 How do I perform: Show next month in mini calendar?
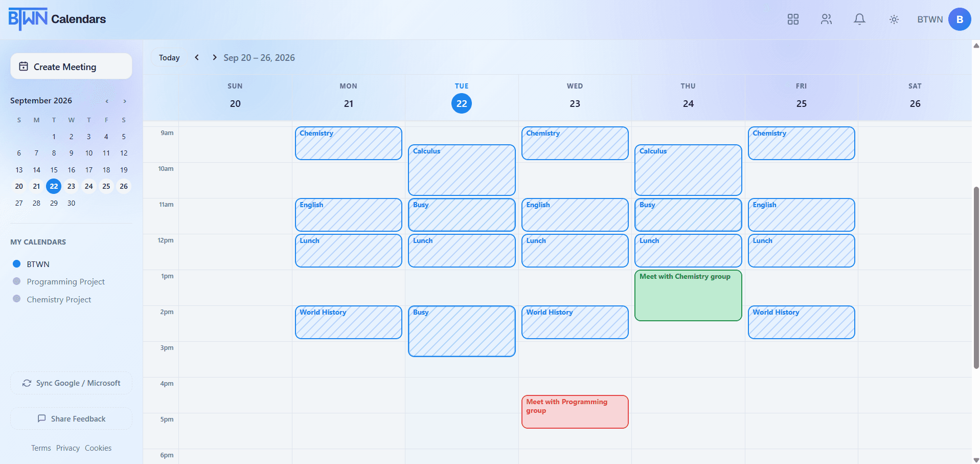point(124,101)
